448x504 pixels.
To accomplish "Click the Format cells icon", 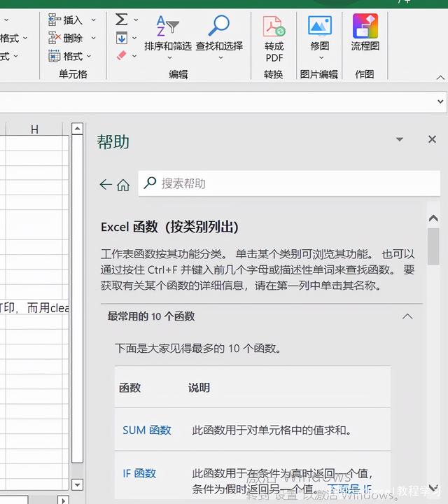I will click(54, 56).
